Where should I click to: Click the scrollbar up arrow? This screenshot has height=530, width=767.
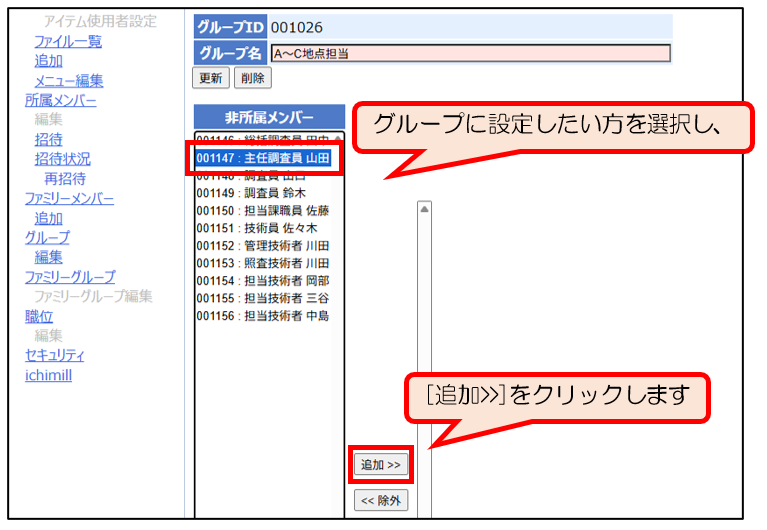424,209
